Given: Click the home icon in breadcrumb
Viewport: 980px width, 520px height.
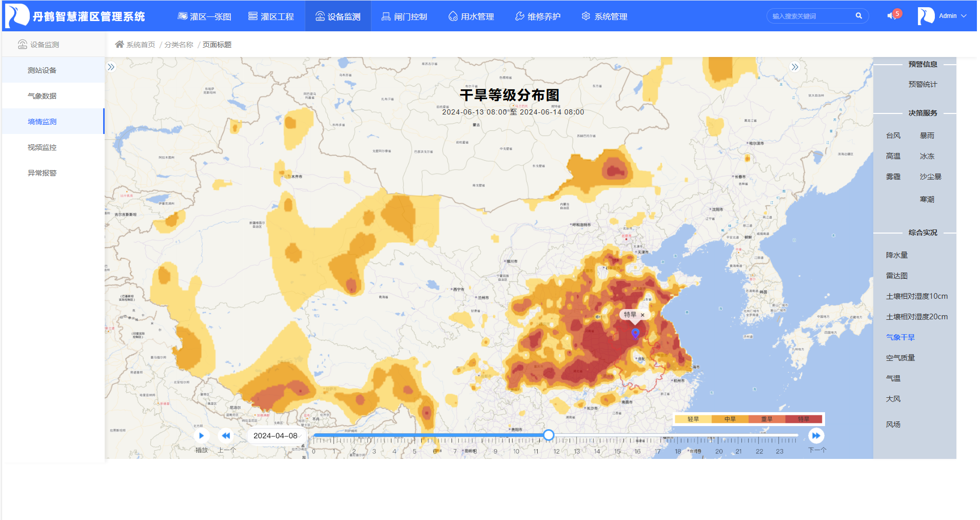Looking at the screenshot, I should [x=119, y=44].
